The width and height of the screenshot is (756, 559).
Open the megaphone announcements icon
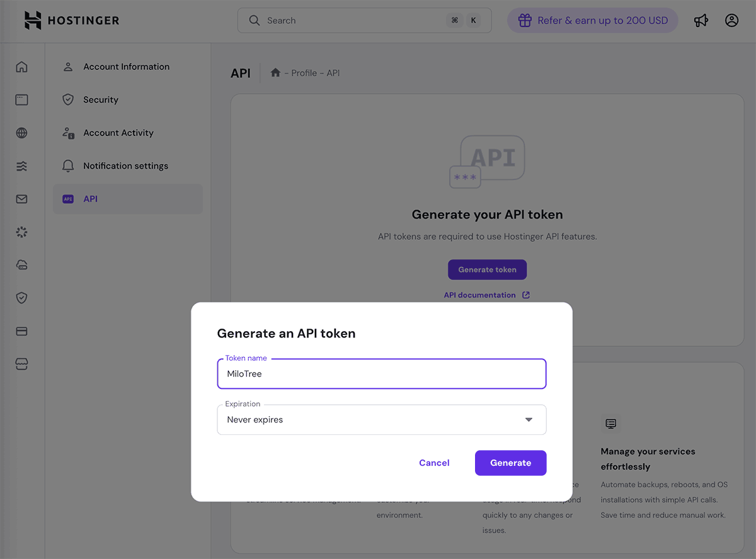click(701, 21)
